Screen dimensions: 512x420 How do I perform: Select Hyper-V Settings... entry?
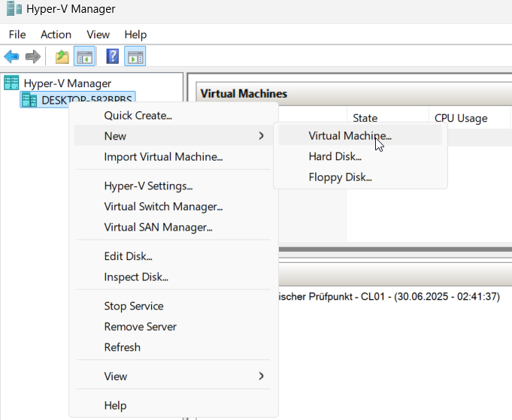click(x=148, y=186)
